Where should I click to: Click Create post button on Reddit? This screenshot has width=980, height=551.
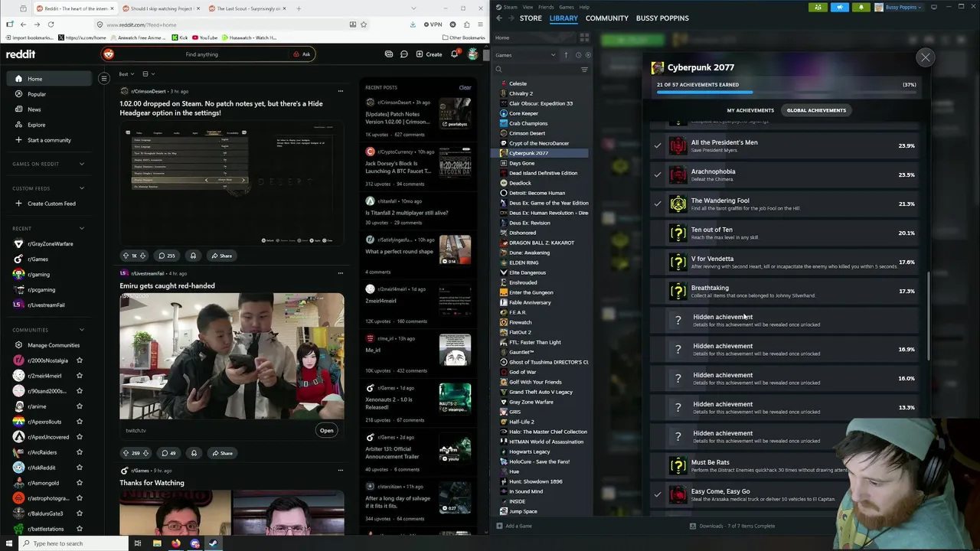tap(429, 54)
